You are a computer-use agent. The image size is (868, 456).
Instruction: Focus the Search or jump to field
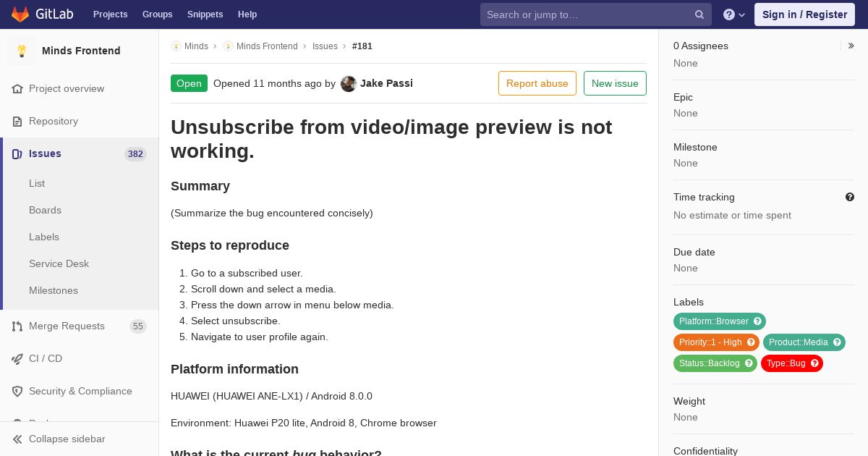(x=596, y=14)
